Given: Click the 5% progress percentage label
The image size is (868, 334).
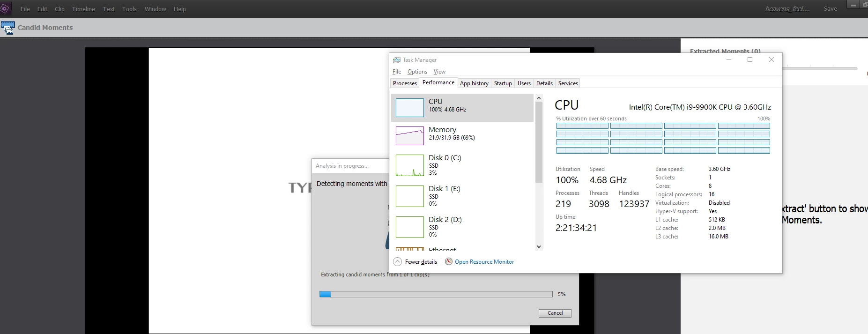Looking at the screenshot, I should [562, 294].
